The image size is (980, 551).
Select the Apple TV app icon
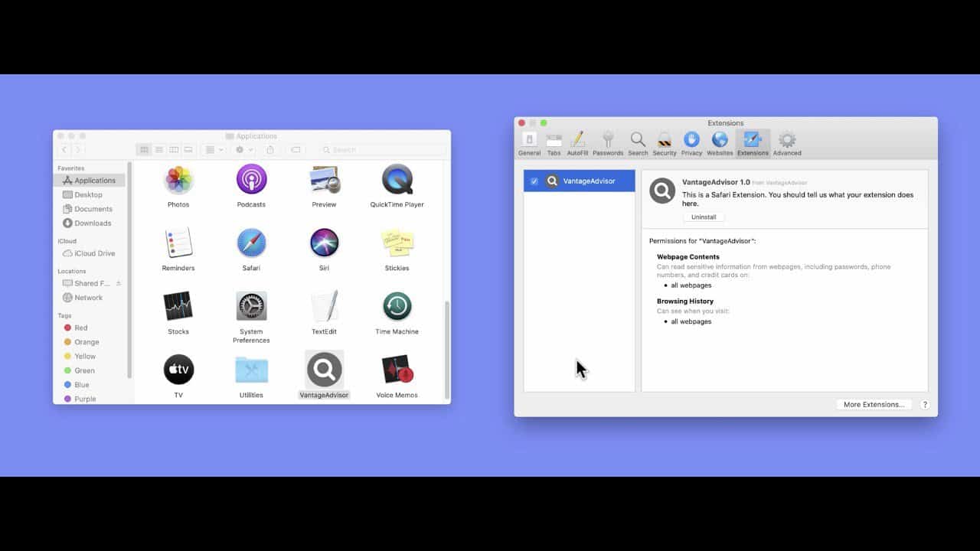(x=178, y=370)
